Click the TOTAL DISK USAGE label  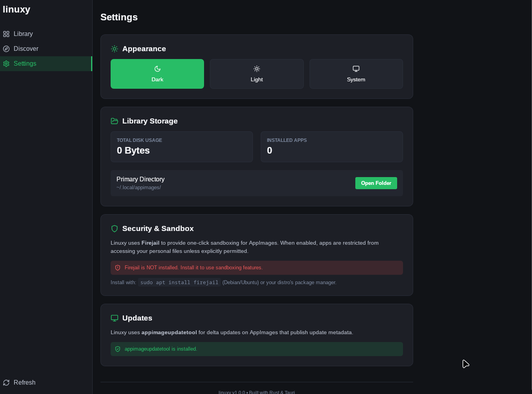[139, 140]
